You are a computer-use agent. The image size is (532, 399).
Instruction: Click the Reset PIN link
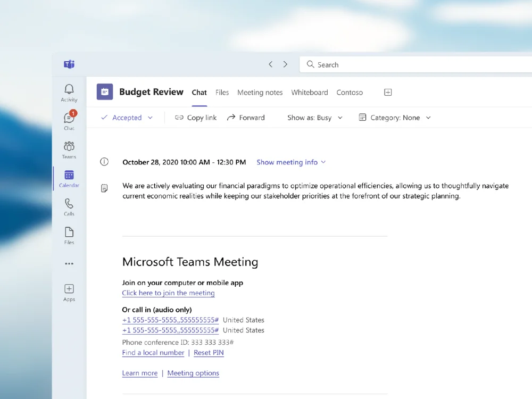(x=209, y=353)
